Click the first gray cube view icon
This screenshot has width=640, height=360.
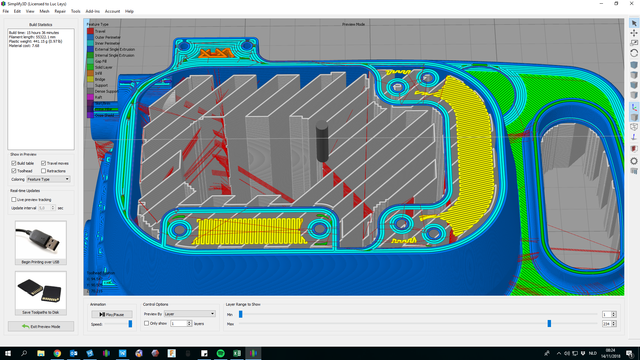coord(633,75)
